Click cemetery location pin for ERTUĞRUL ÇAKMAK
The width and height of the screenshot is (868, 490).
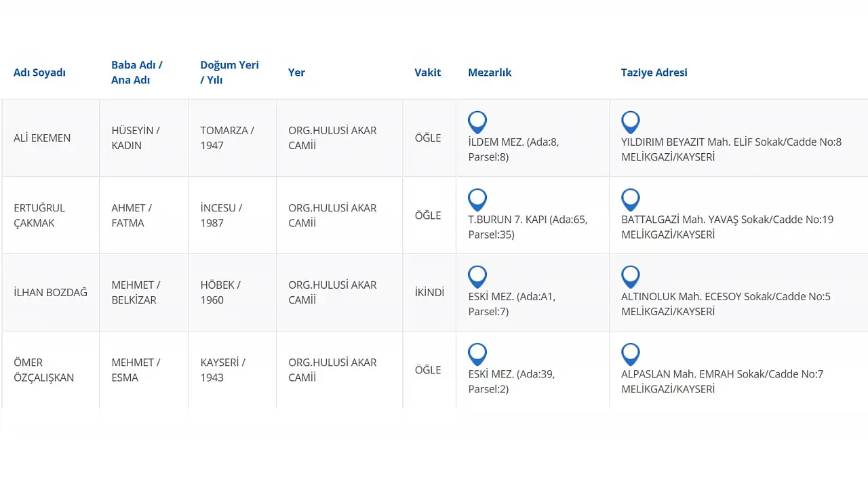click(477, 199)
